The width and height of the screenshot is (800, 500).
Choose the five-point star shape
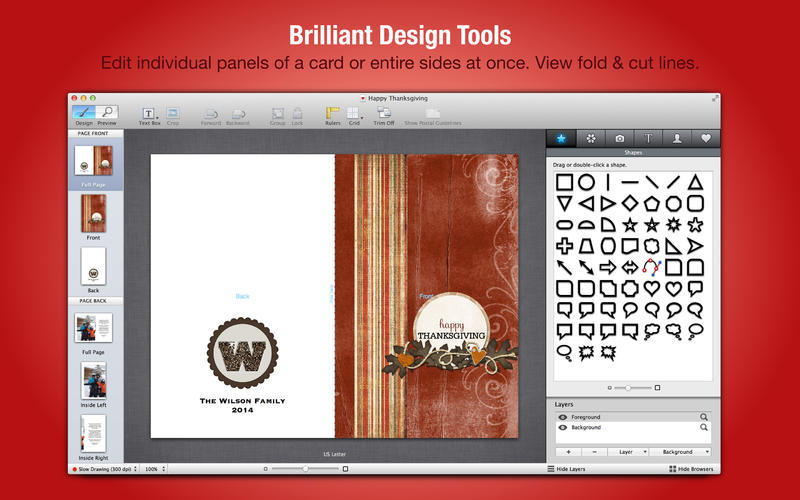[x=631, y=224]
